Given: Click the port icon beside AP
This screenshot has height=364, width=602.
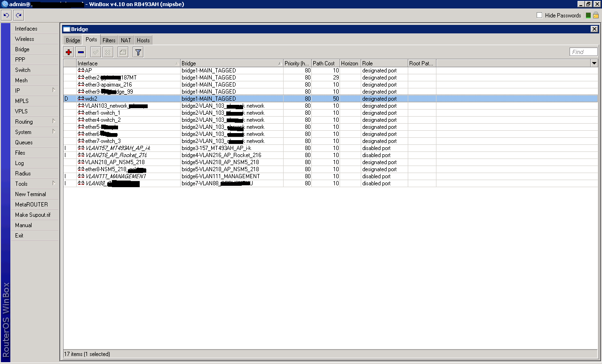Looking at the screenshot, I should click(x=81, y=71).
